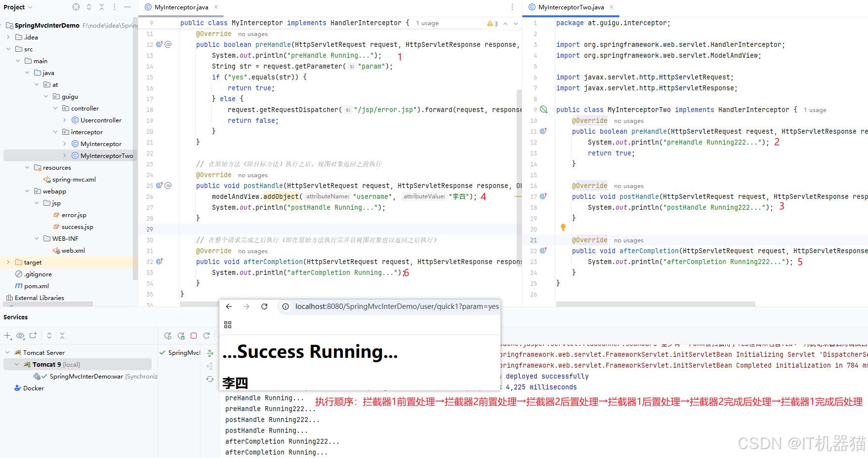Image resolution: width=868 pixels, height=458 pixels.
Task: Click gutter icon on line 11 of MyInterceptorTwo
Action: coord(543,131)
